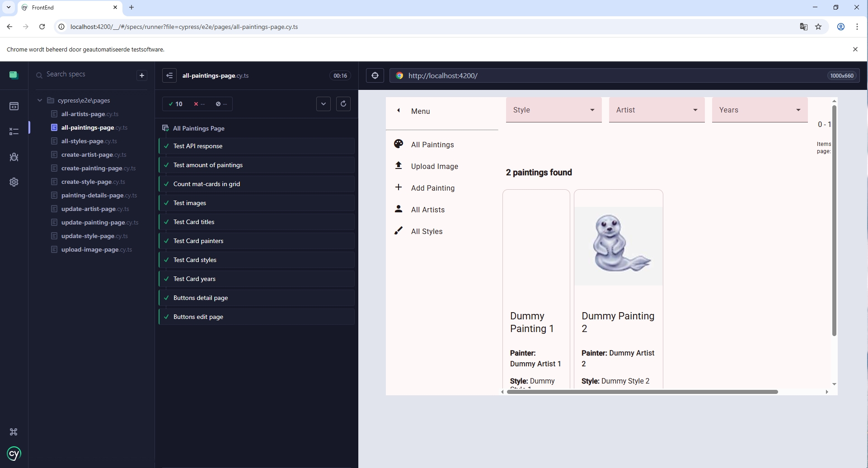Click the keyboard shortcuts icon
Viewport: 868px width, 468px height.
point(14,432)
